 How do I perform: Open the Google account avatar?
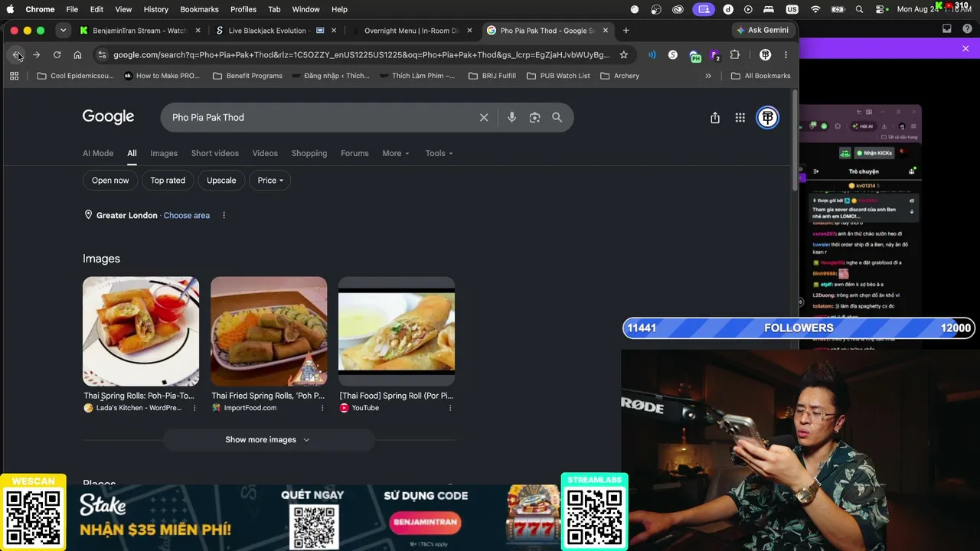pos(768,117)
